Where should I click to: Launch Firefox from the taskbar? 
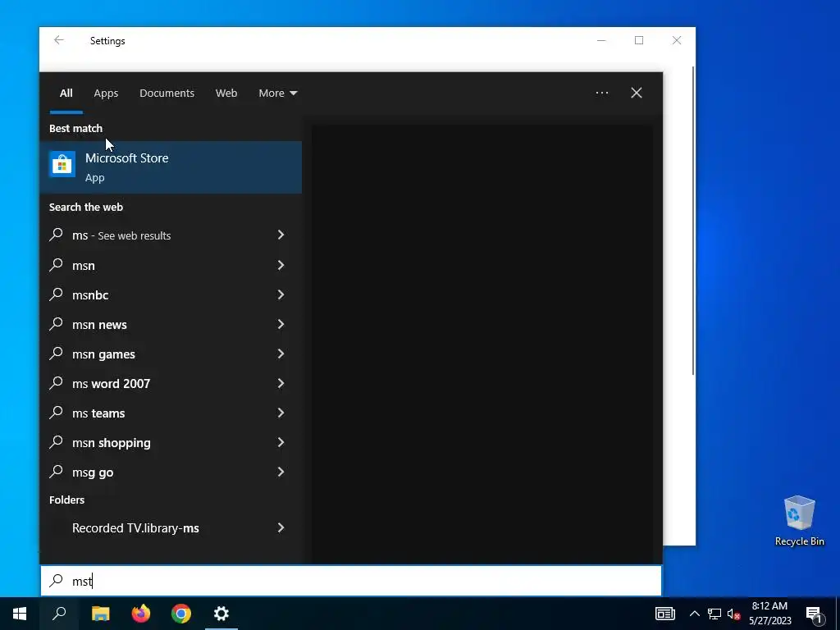click(141, 614)
